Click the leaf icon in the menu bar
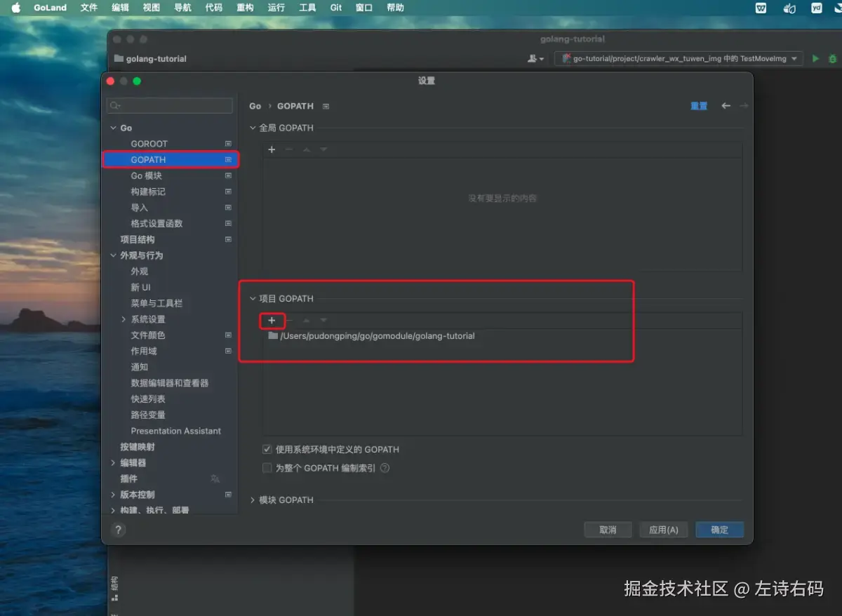 coord(789,8)
